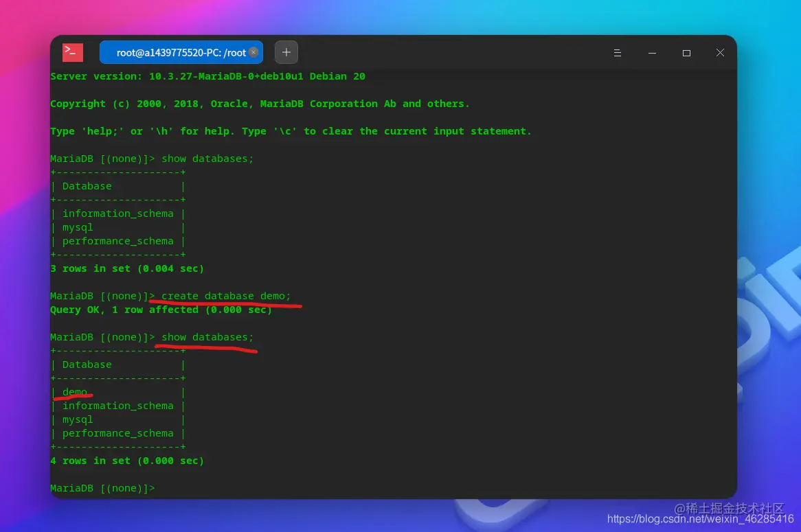
Task: Click the '3 rows in set (0.004 sec)' text
Action: tap(127, 268)
